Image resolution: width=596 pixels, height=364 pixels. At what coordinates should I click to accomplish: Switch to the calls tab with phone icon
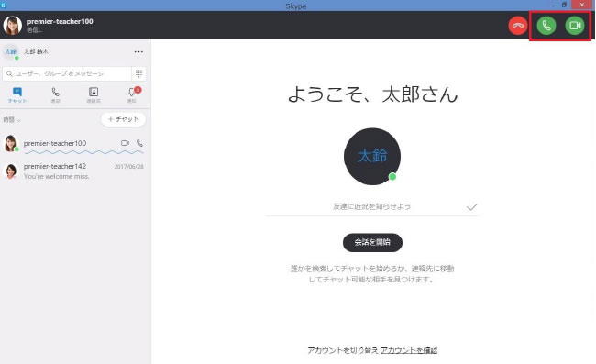[56, 95]
